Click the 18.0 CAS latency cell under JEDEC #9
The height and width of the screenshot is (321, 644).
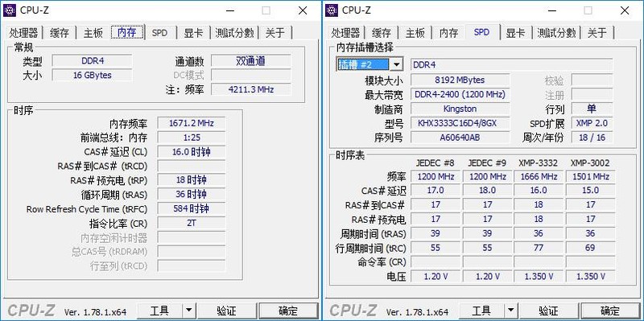coord(487,191)
